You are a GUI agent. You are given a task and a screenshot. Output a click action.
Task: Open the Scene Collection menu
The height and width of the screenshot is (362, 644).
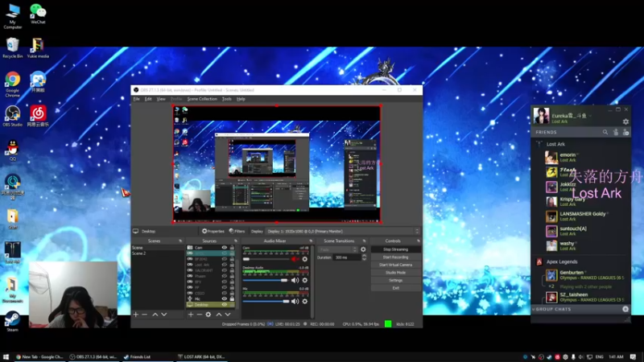(202, 99)
